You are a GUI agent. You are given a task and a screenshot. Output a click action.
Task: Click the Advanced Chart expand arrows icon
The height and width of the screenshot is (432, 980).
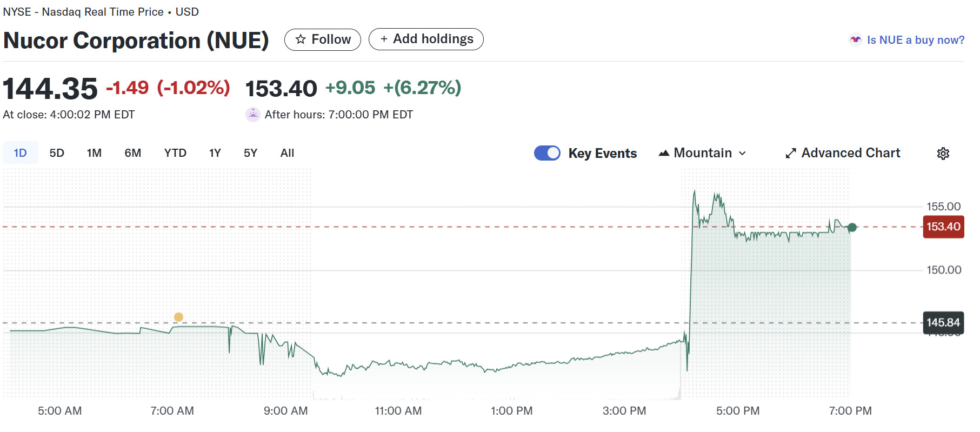790,154
